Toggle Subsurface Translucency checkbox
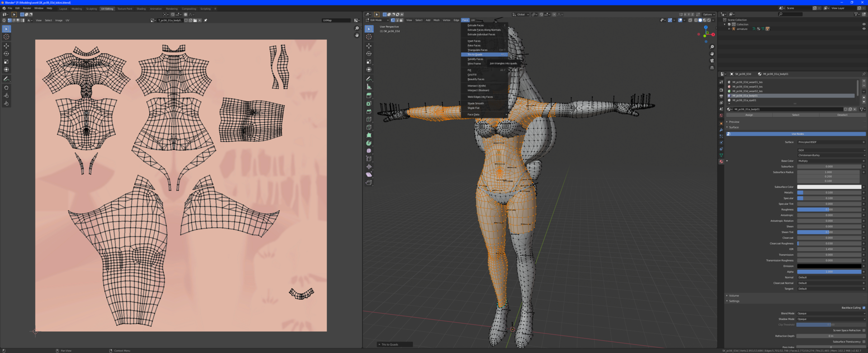Image resolution: width=868 pixels, height=353 pixels. pos(863,342)
